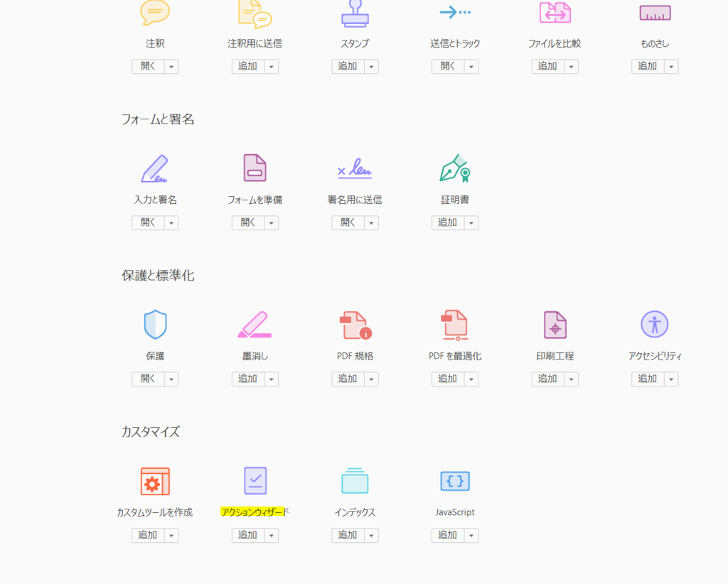The width and height of the screenshot is (728, 584).
Task: Expand dropdown arrow beside 送信とトラック 開く
Action: [471, 66]
